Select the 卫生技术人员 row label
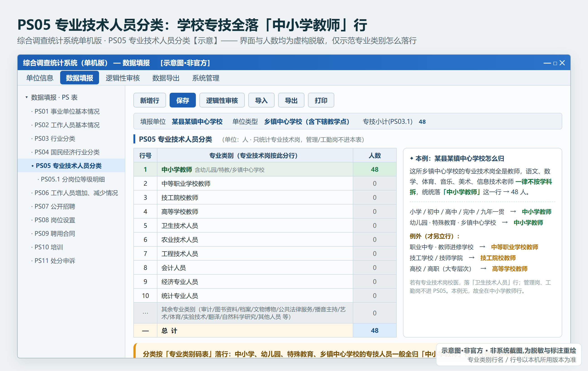 click(180, 226)
